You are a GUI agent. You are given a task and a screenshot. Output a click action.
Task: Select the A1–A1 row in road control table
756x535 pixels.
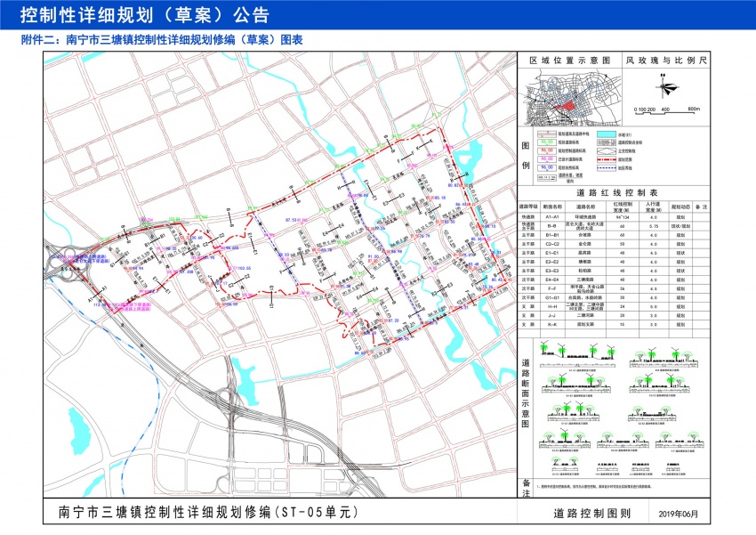(614, 217)
